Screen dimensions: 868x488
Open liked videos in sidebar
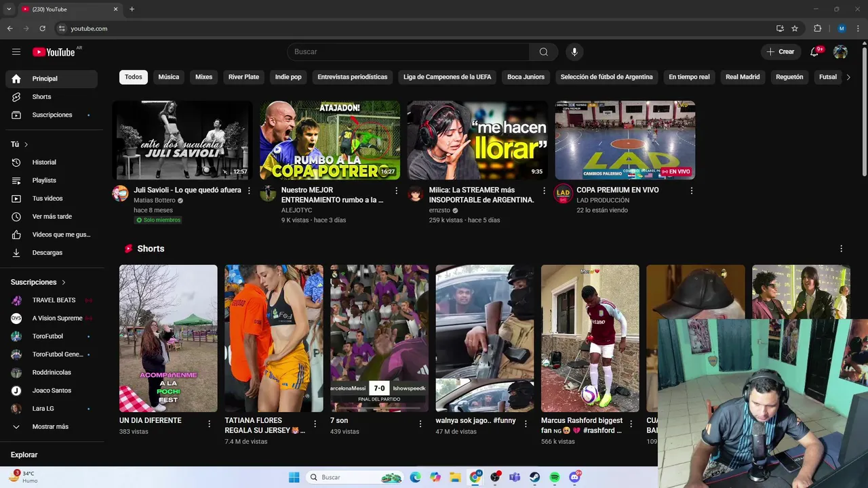click(52, 235)
